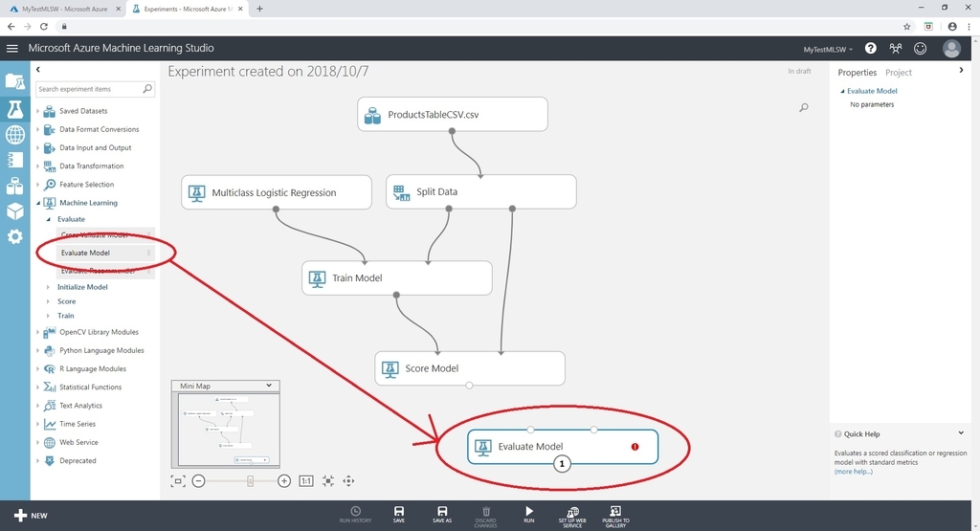This screenshot has height=531, width=980.
Task: Click the Discard Changes toolbar button
Action: click(485, 517)
